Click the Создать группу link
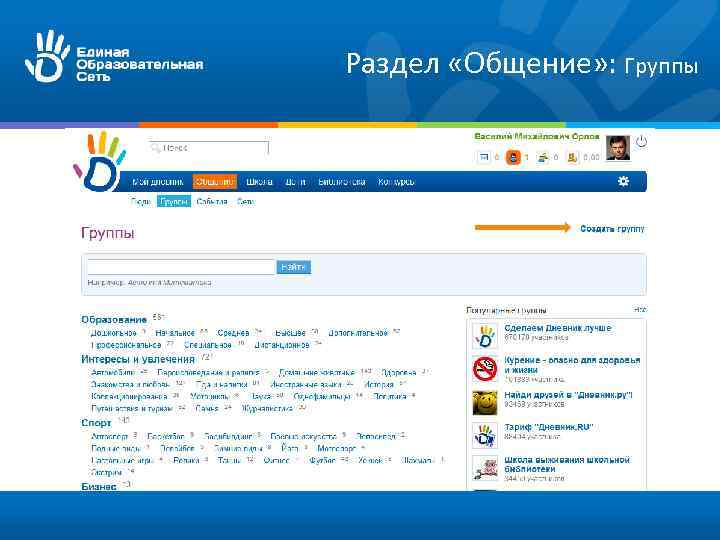Screen dimensions: 720x540 612,229
